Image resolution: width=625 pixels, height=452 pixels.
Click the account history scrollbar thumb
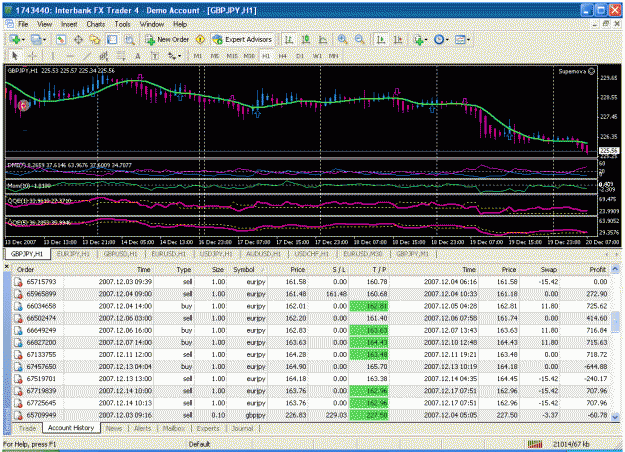(615, 323)
